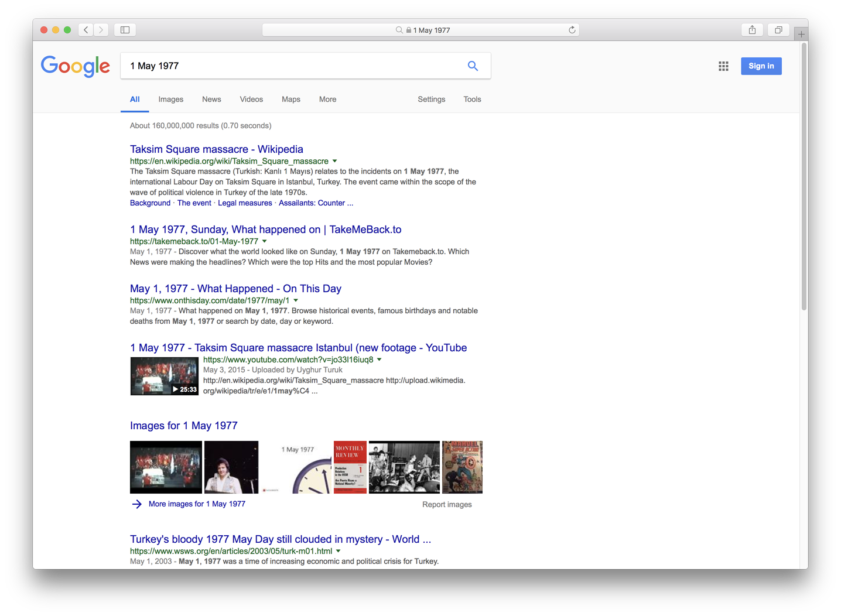Go back with Safari's back arrow

tap(86, 30)
